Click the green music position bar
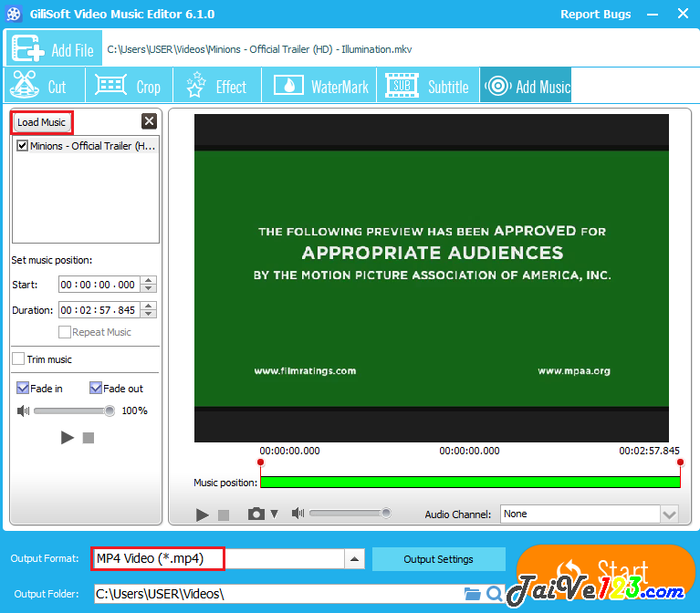700x613 pixels. pyautogui.click(x=470, y=482)
